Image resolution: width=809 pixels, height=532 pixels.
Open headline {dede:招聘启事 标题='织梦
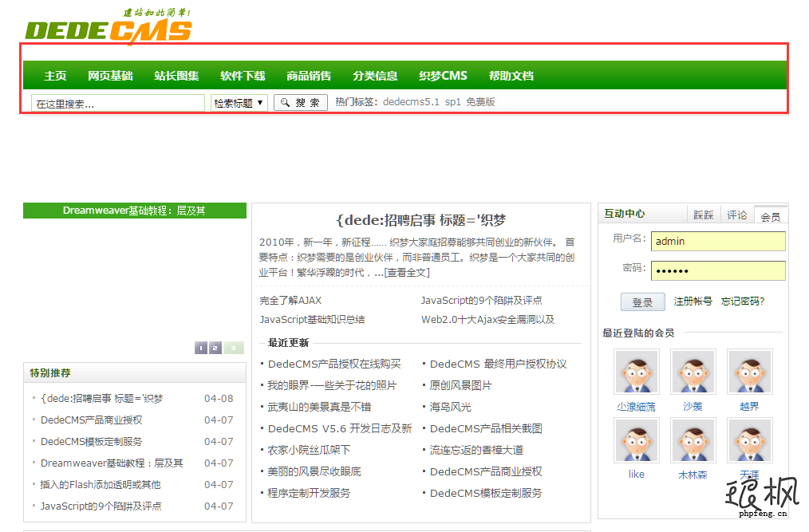[x=421, y=220]
